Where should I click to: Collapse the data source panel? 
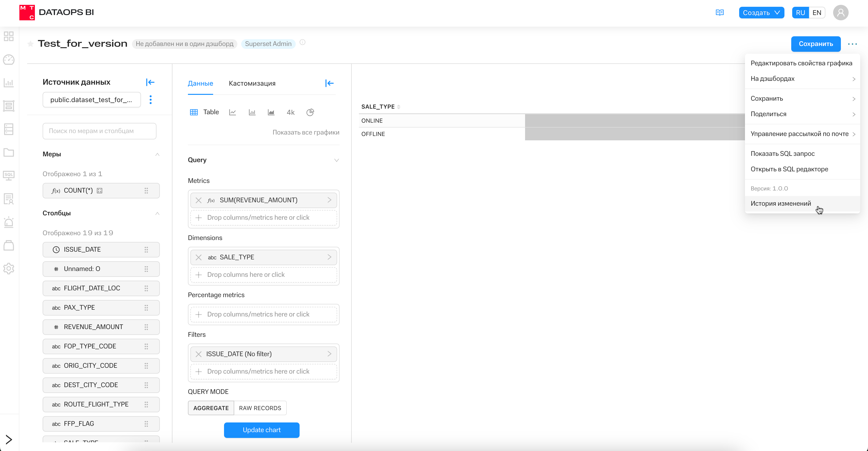pos(150,82)
